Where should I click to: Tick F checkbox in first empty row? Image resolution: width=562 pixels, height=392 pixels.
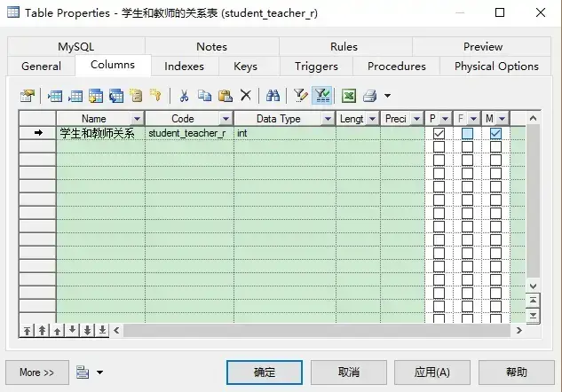coord(467,146)
